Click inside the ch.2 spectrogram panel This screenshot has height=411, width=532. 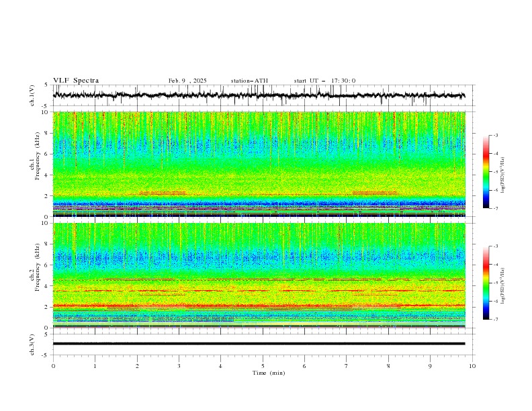259,275
